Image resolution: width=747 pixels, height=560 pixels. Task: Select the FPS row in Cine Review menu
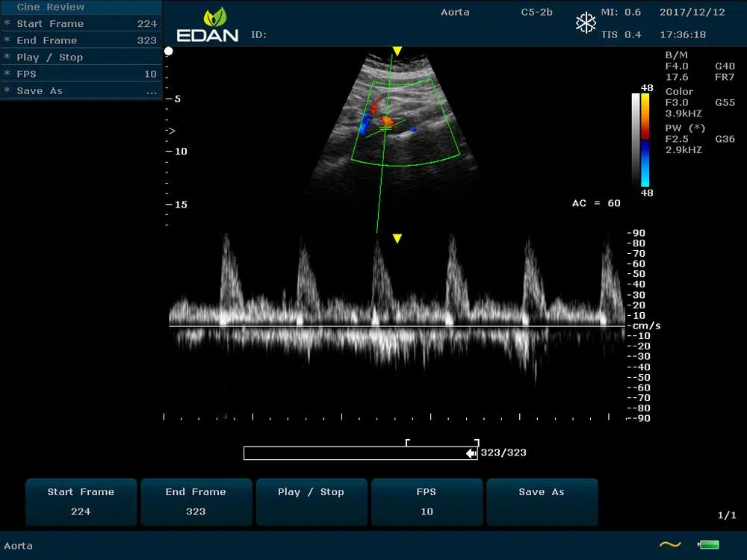pyautogui.click(x=81, y=74)
